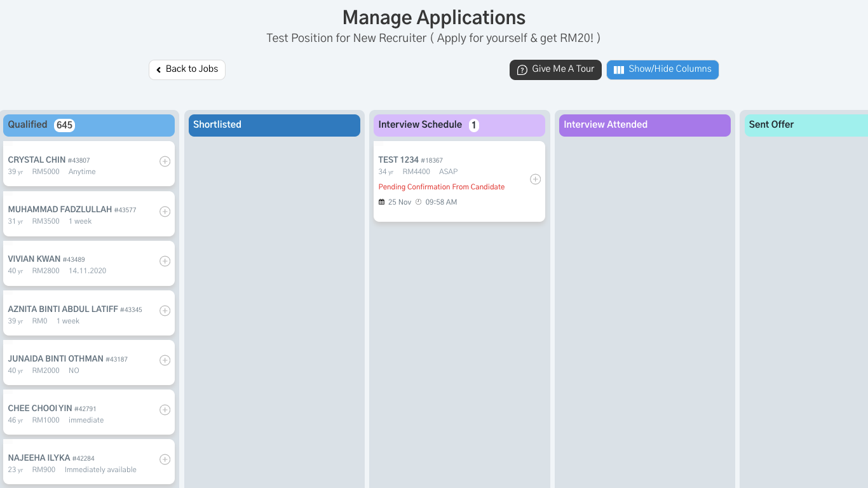Click the 09:58 AM interview time
The width and height of the screenshot is (868, 488).
[441, 202]
